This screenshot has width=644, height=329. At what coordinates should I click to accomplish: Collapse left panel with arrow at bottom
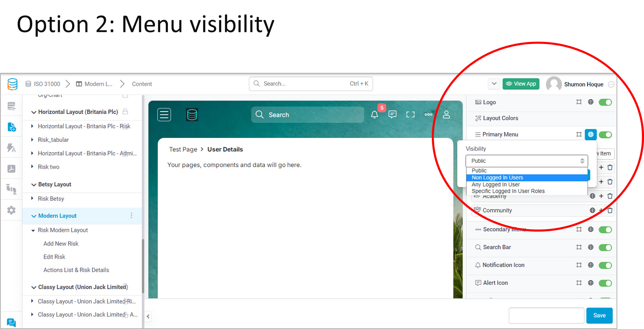[x=148, y=316]
